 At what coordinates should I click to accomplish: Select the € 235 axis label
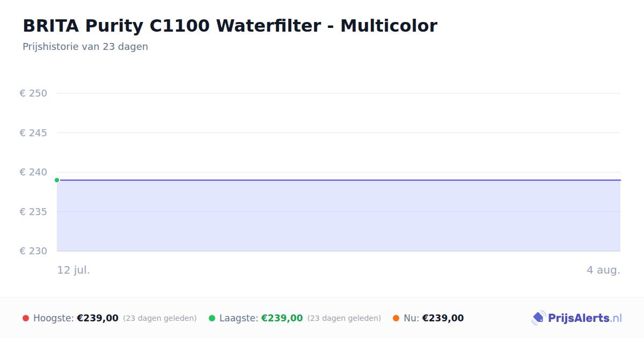click(x=33, y=212)
